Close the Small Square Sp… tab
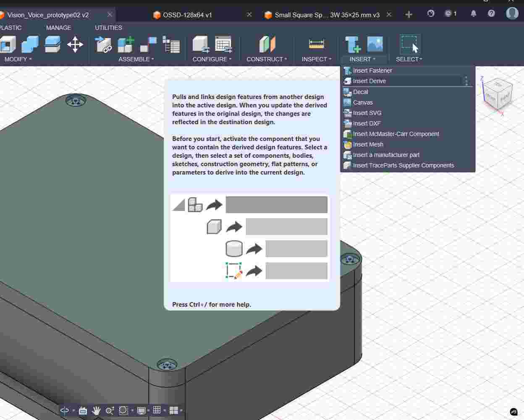Image resolution: width=524 pixels, height=420 pixels. click(x=389, y=15)
